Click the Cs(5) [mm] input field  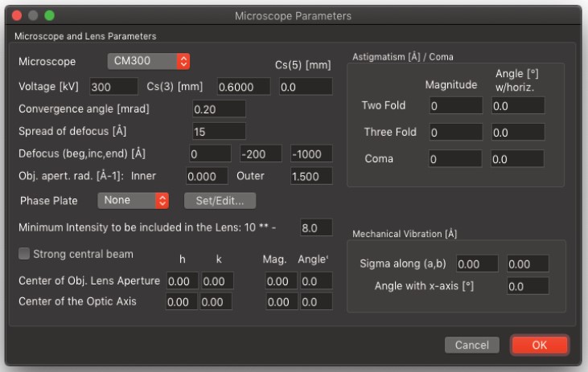pos(304,87)
